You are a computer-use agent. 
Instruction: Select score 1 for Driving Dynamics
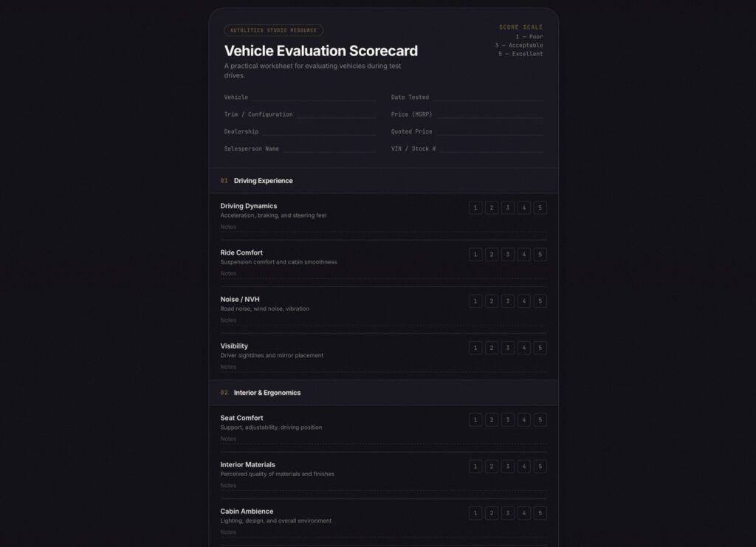click(475, 208)
